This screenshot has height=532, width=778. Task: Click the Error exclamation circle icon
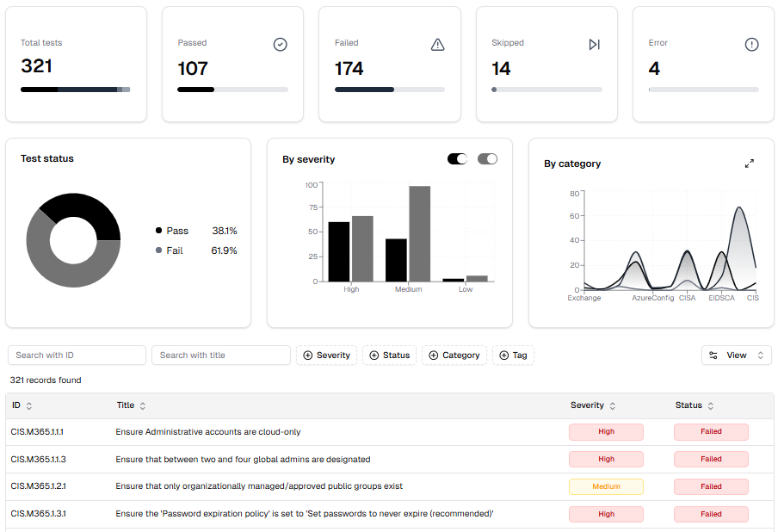[x=751, y=45]
